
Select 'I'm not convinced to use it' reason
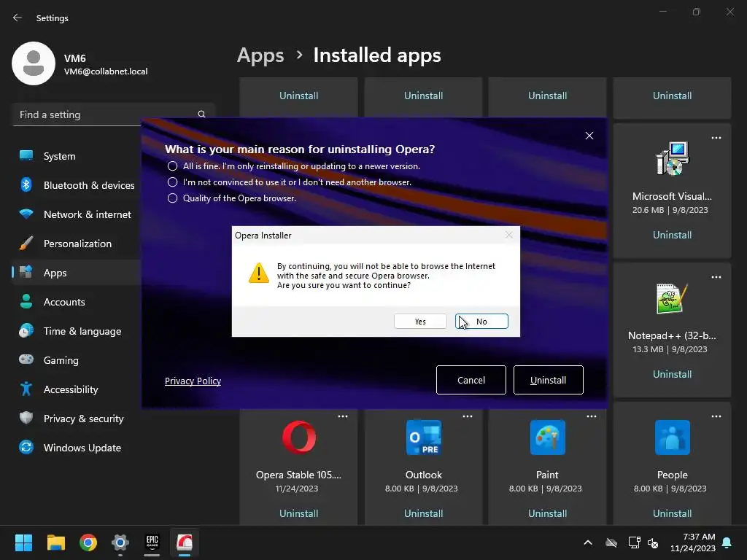(172, 182)
